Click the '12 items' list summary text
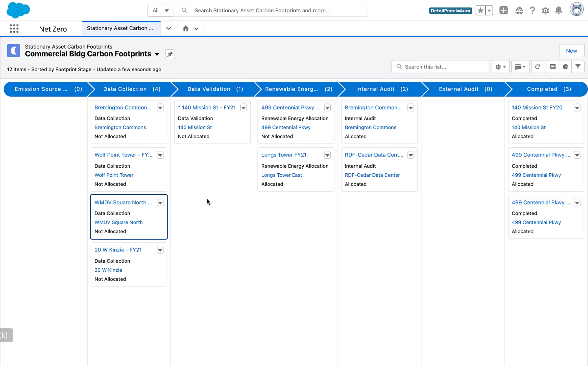Image resolution: width=588 pixels, height=366 pixels. click(x=16, y=69)
